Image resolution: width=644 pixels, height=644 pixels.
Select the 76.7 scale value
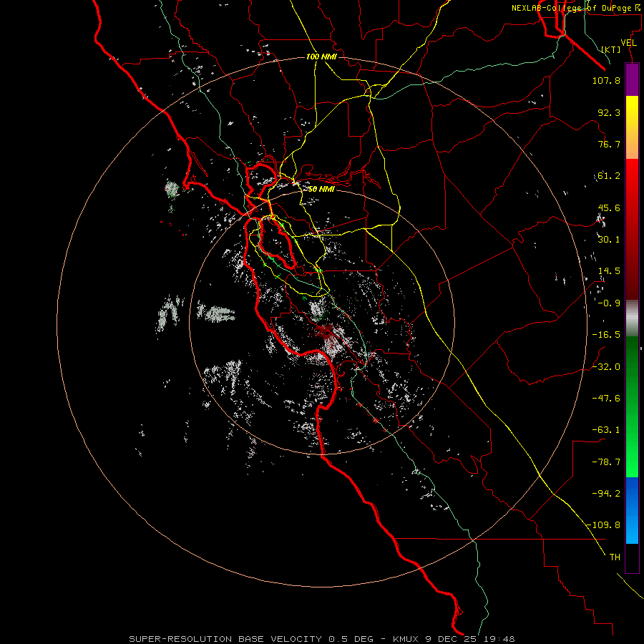pos(609,144)
